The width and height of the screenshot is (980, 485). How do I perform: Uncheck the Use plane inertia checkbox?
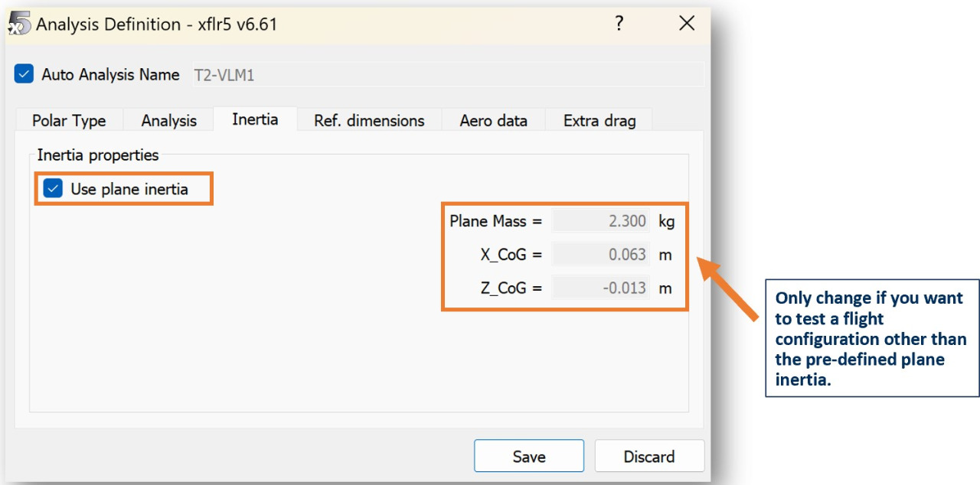pos(54,189)
